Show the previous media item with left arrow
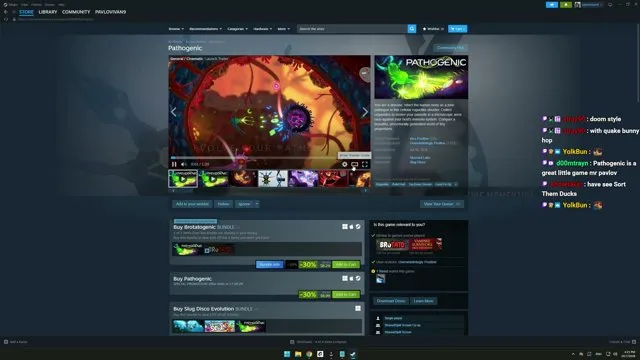 click(174, 112)
